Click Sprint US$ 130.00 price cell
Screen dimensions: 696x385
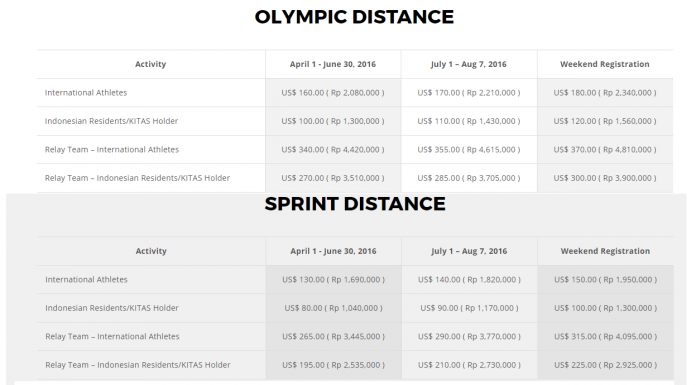click(333, 280)
